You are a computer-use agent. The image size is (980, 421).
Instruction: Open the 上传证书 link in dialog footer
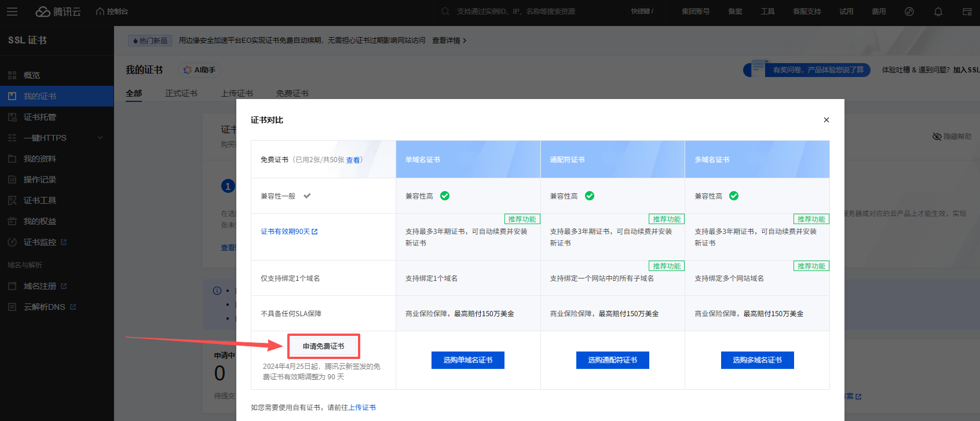[362, 408]
